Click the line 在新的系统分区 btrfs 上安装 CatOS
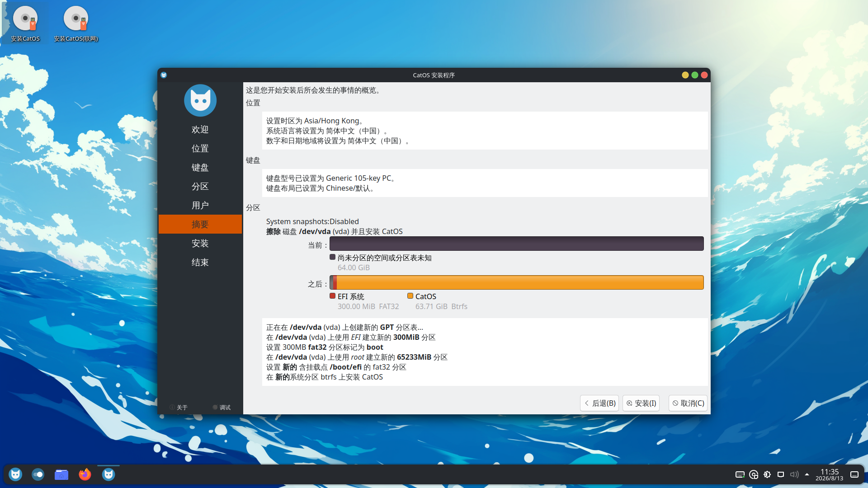Viewport: 868px width, 488px height. pos(325,377)
